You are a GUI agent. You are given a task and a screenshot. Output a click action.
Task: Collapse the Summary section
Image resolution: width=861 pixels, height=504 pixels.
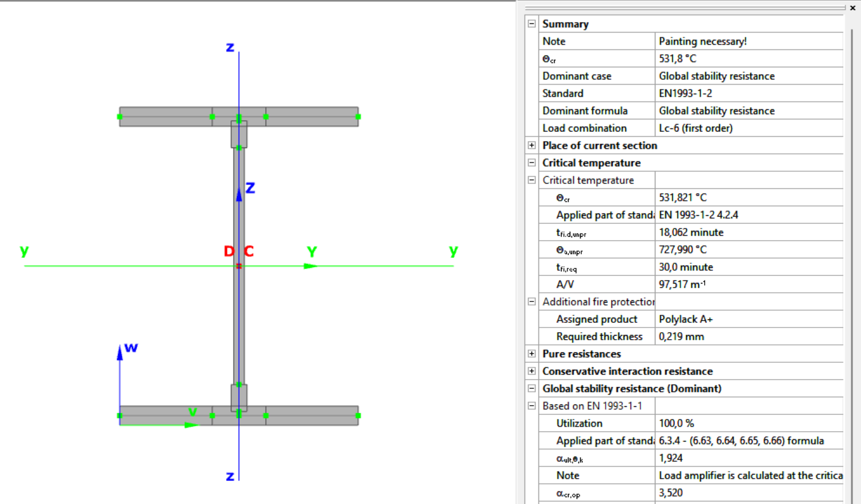click(532, 24)
